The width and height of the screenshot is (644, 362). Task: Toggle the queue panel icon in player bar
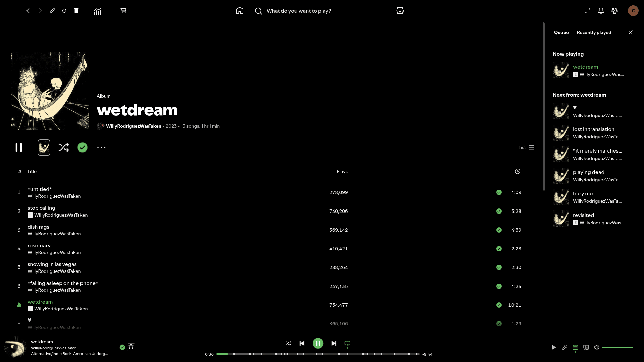575,347
